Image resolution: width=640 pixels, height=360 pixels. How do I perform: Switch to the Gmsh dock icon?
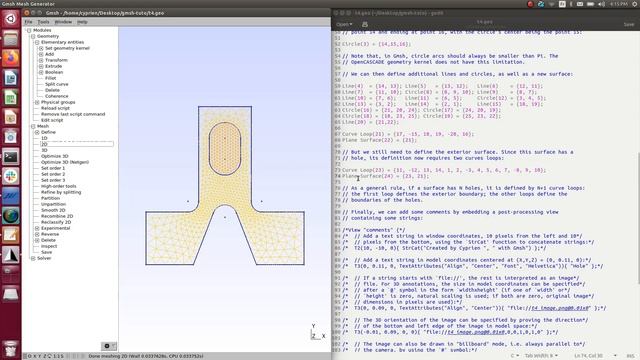[x=11, y=255]
